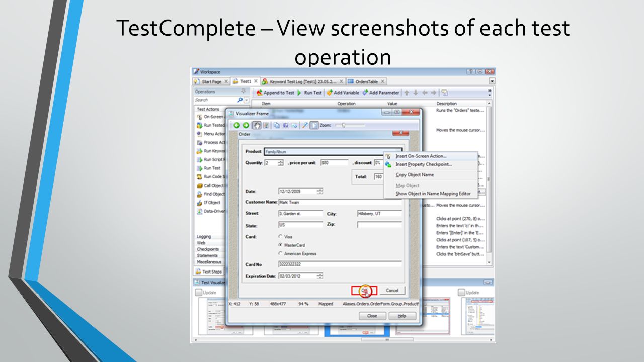The image size is (644, 362).
Task: Switch to the Start Page tab
Action: pyautogui.click(x=211, y=81)
